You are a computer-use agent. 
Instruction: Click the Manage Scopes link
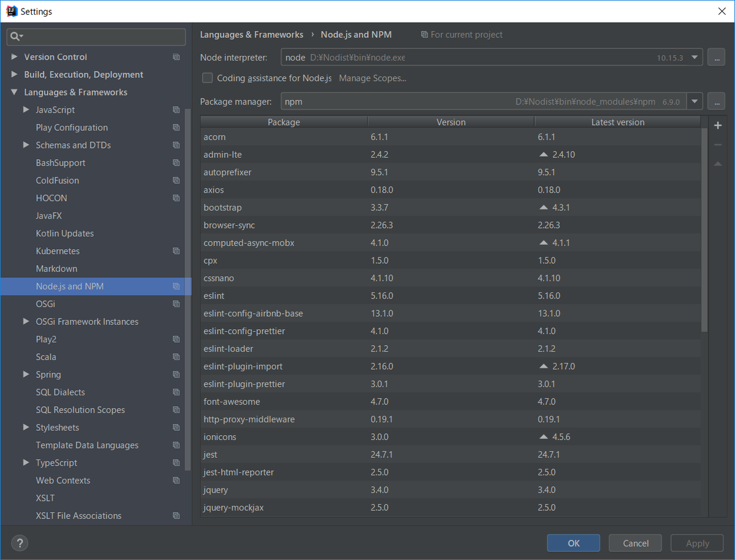point(372,78)
